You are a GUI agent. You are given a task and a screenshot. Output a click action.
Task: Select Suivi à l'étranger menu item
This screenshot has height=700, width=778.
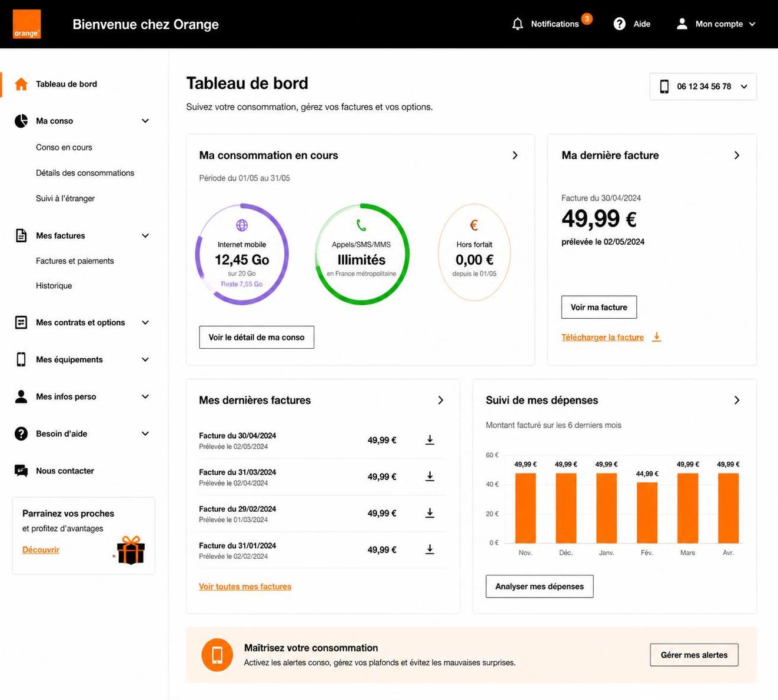pyautogui.click(x=65, y=198)
